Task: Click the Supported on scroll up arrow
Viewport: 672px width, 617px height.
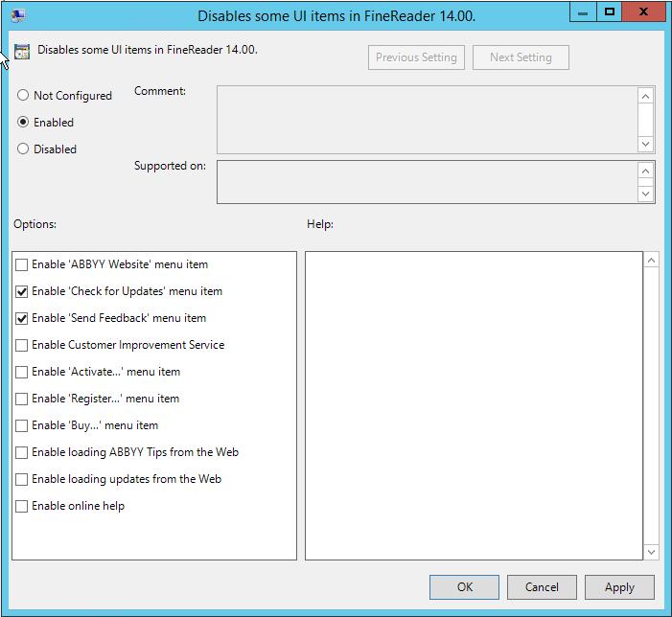Action: pyautogui.click(x=646, y=171)
